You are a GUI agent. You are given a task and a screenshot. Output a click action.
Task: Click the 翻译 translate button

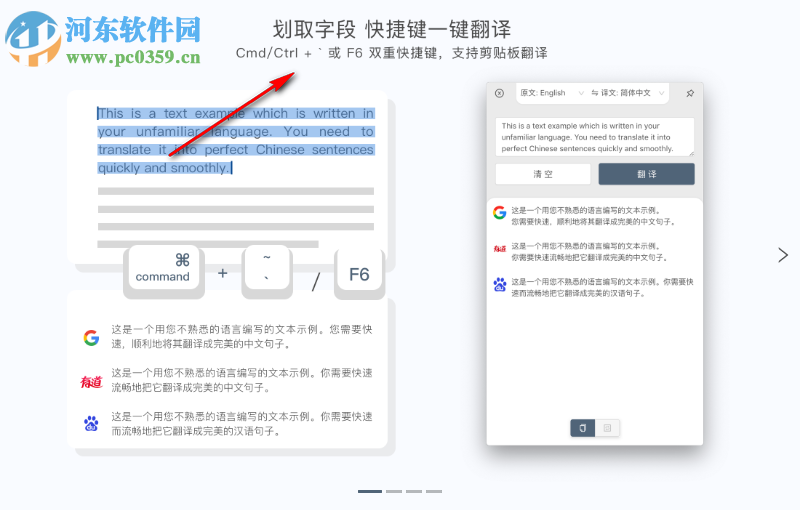646,174
